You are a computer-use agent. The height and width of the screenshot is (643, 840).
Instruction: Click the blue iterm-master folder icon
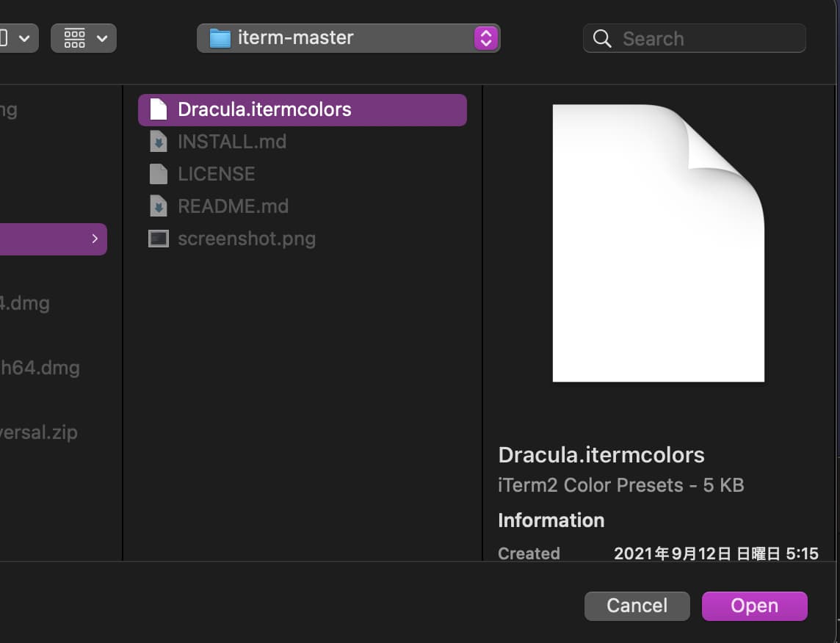pyautogui.click(x=220, y=38)
